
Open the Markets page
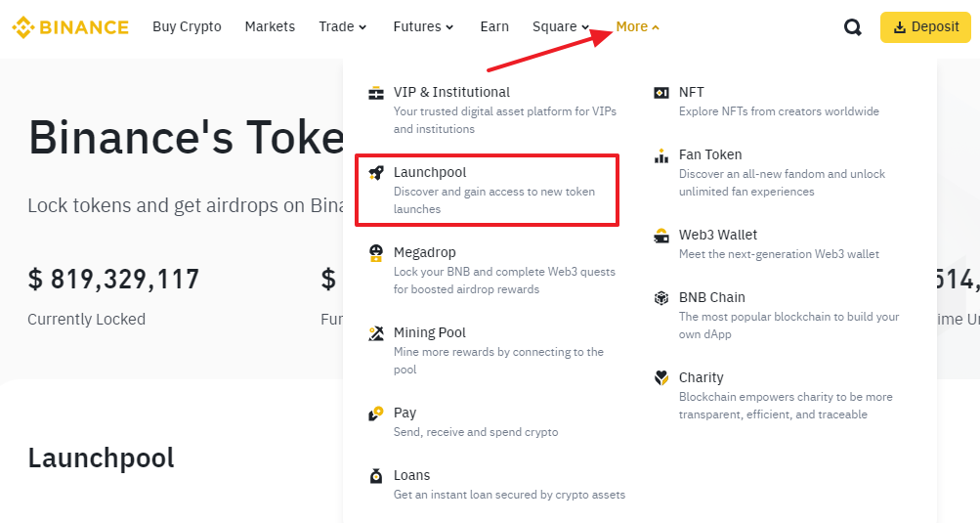[270, 27]
